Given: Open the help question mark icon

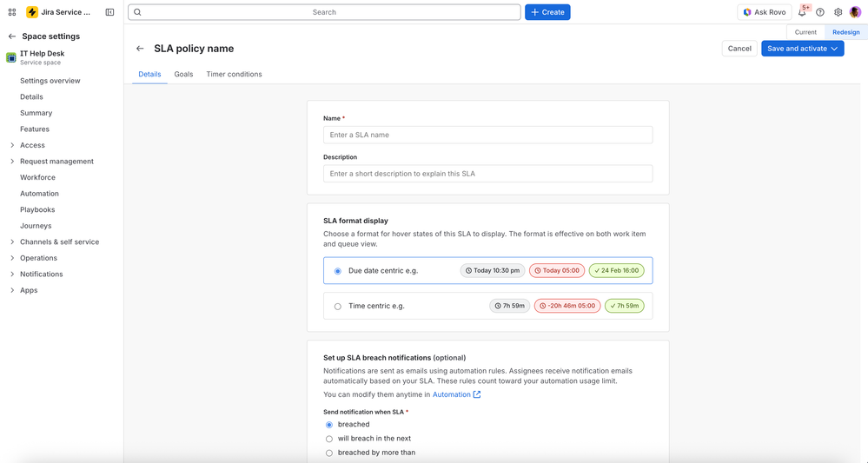Looking at the screenshot, I should [820, 12].
